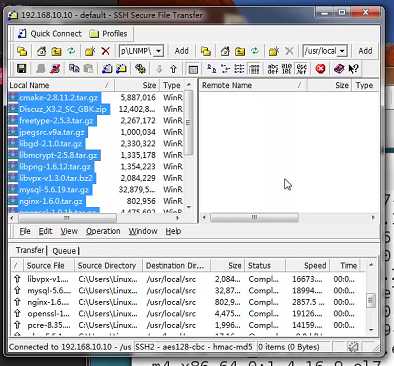Image resolution: width=394 pixels, height=366 pixels.
Task: Sort transfers by Speed column header
Action: tap(307, 266)
